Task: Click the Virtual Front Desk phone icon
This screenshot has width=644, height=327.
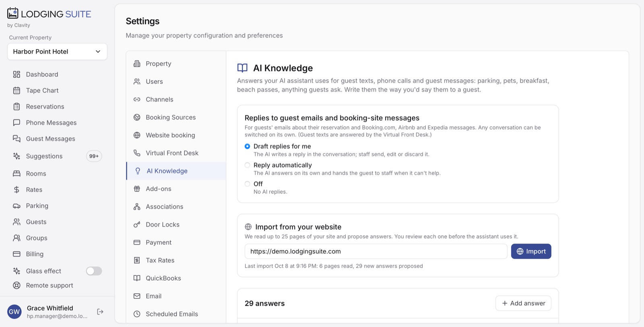Action: pos(137,153)
